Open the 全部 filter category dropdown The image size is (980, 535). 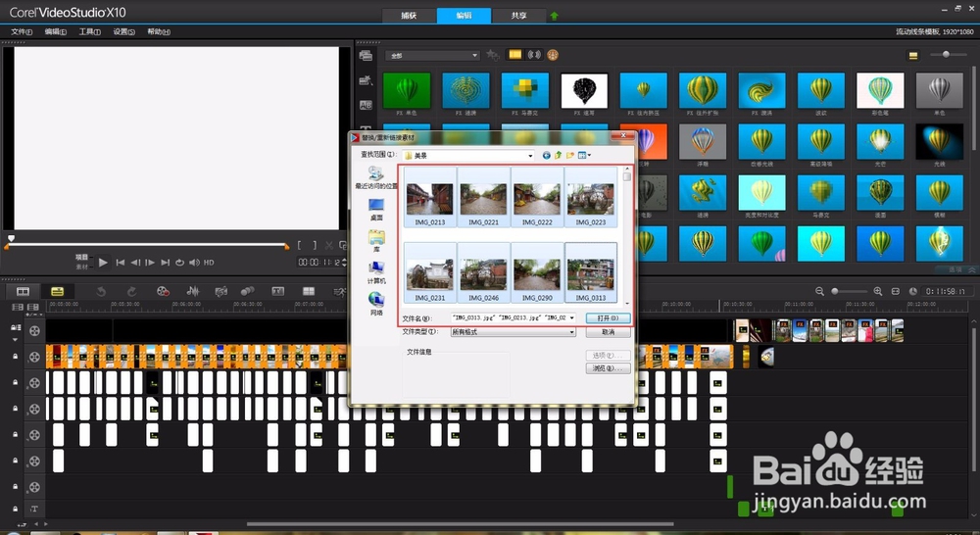point(432,56)
